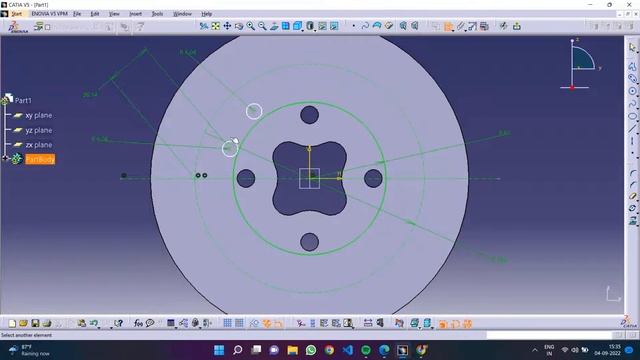Viewport: 640px width, 360px height.
Task: Open the view mode shading dropdown
Action: click(311, 27)
